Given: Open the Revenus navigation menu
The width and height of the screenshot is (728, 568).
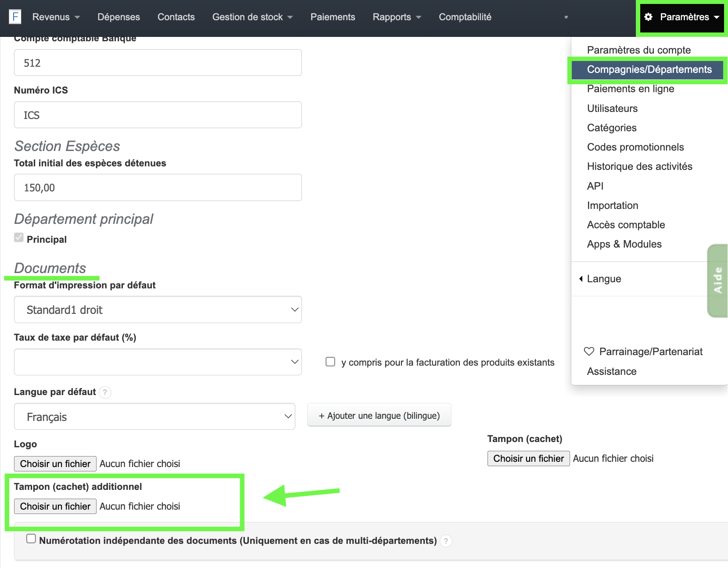Looking at the screenshot, I should point(56,17).
